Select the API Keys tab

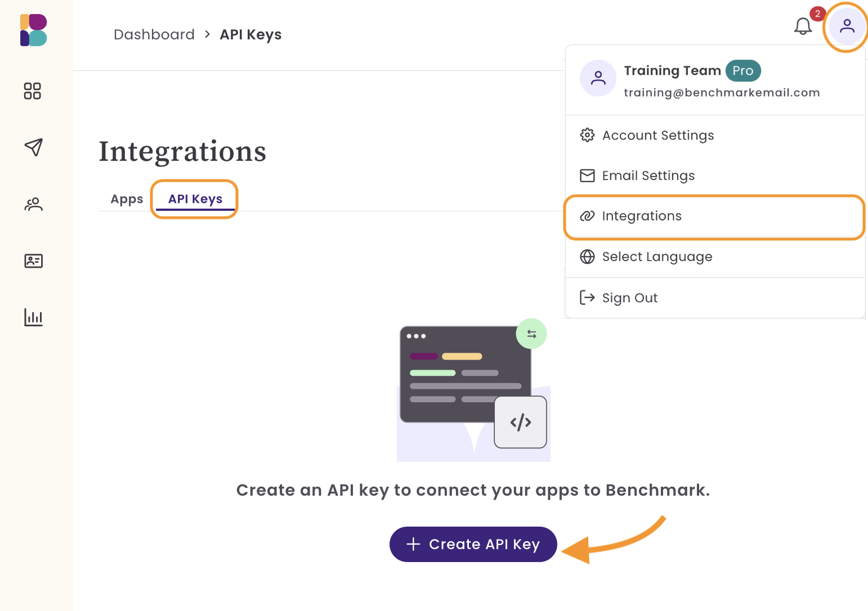coord(195,199)
